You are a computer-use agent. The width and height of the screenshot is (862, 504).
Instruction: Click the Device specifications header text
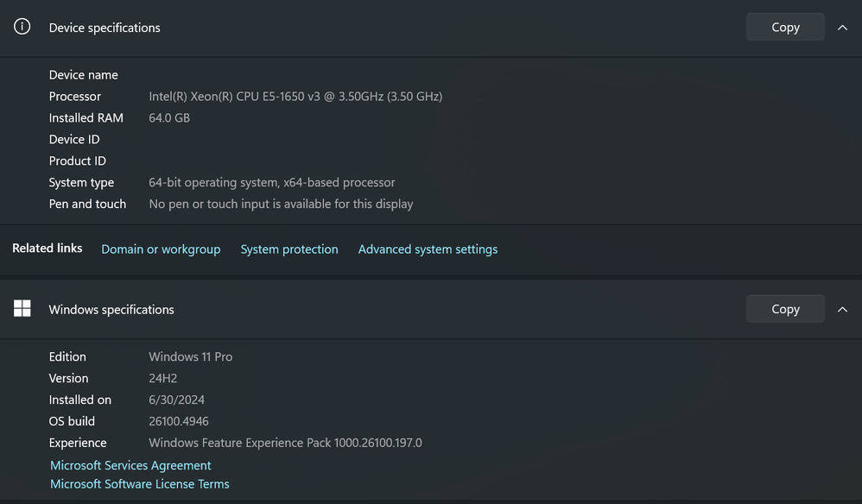(x=105, y=28)
